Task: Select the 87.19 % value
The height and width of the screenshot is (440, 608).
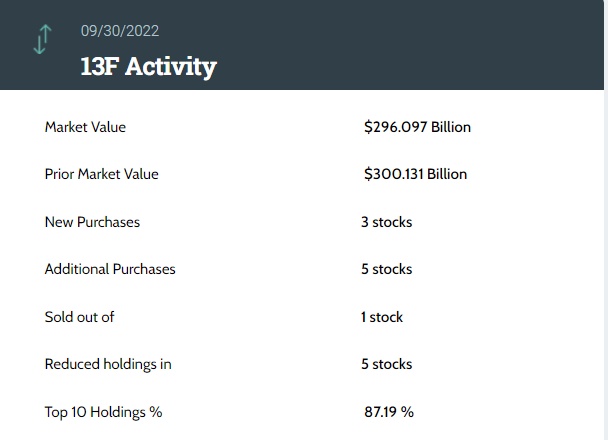Action: click(389, 412)
